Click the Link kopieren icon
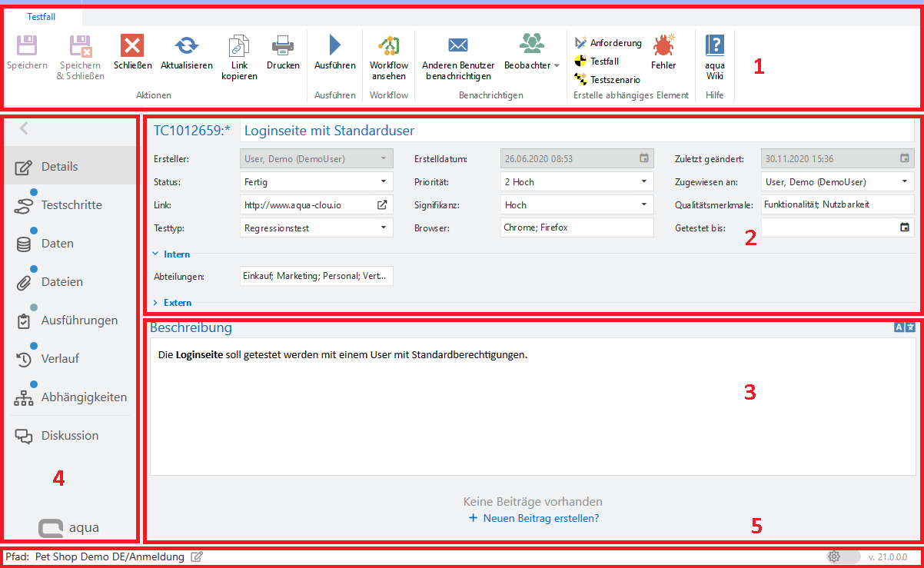Image resolution: width=924 pixels, height=568 pixels. [x=239, y=46]
